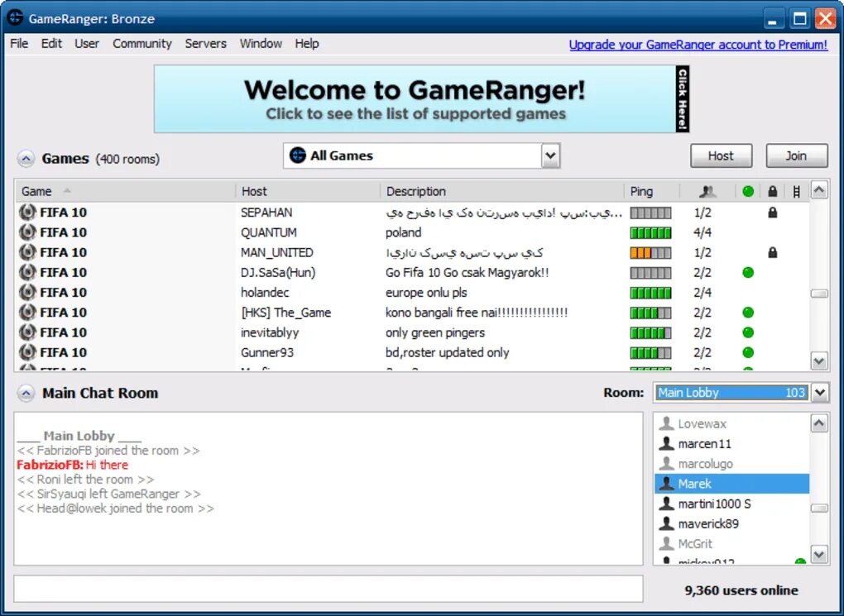Sort games list by Game column
844x616 pixels.
tap(125, 192)
